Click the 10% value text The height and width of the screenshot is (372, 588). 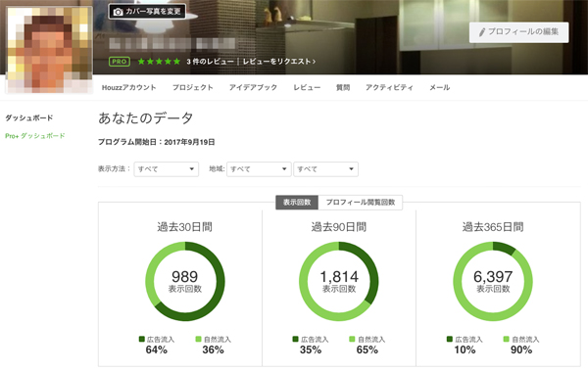click(465, 349)
